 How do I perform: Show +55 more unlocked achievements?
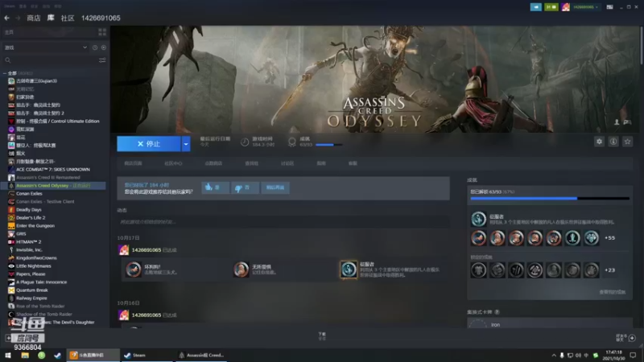pyautogui.click(x=610, y=238)
